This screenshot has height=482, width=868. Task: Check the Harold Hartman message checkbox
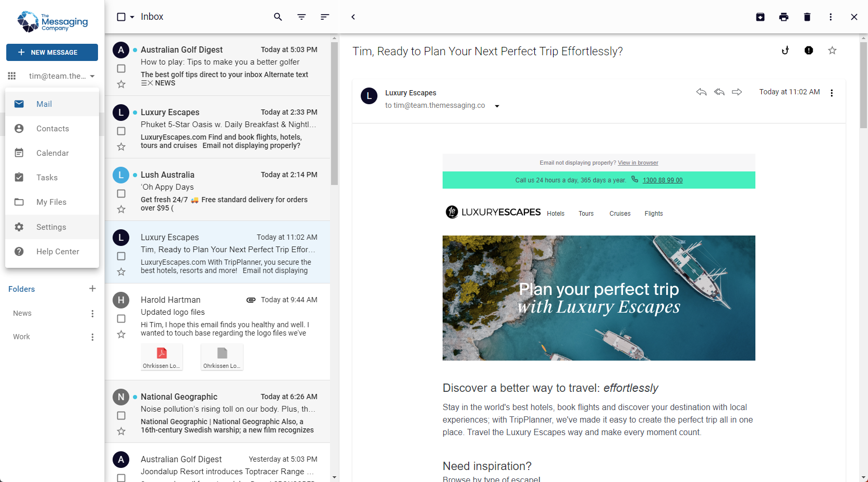coord(121,318)
